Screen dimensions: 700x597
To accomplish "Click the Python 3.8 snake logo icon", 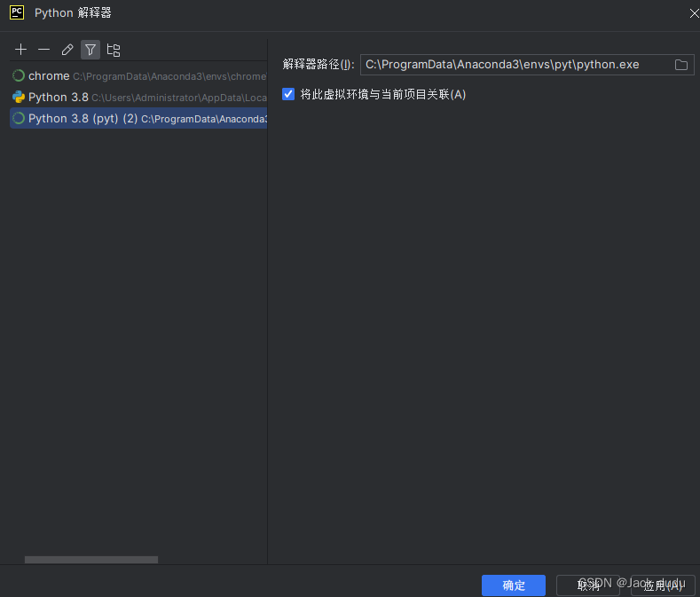I will click(19, 97).
